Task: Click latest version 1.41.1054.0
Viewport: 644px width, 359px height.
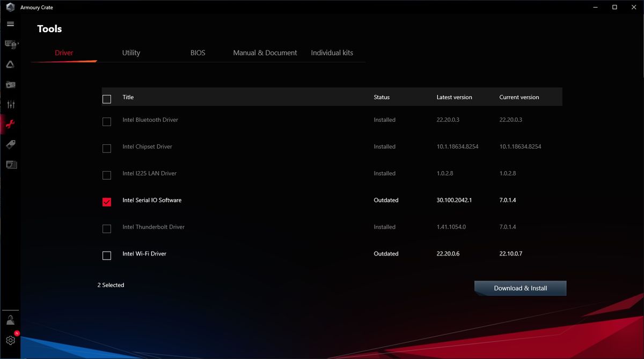Action: pos(451,227)
